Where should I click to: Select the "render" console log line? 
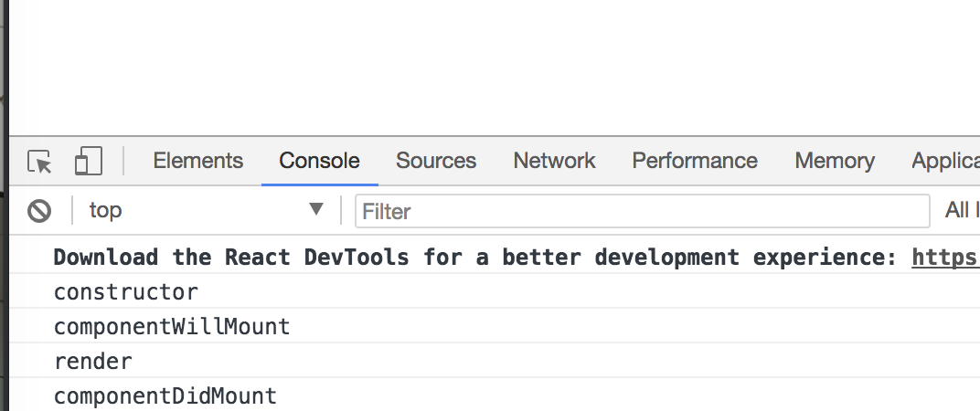pyautogui.click(x=93, y=361)
